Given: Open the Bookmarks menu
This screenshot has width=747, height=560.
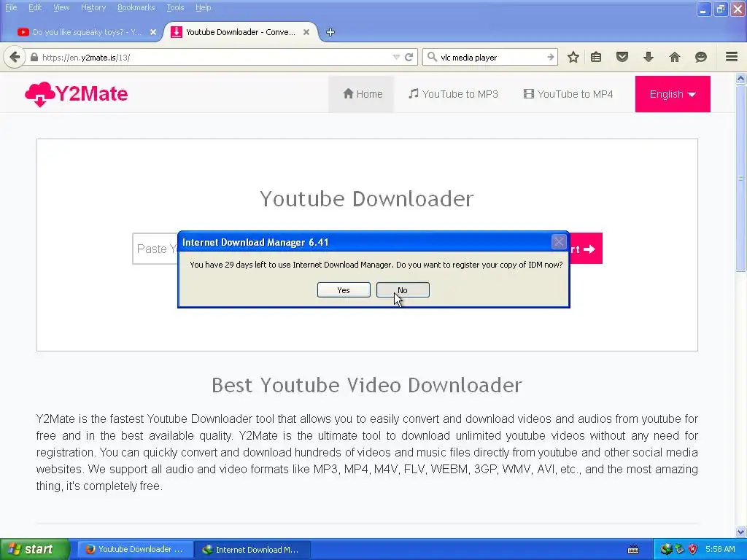Looking at the screenshot, I should click(x=136, y=7).
